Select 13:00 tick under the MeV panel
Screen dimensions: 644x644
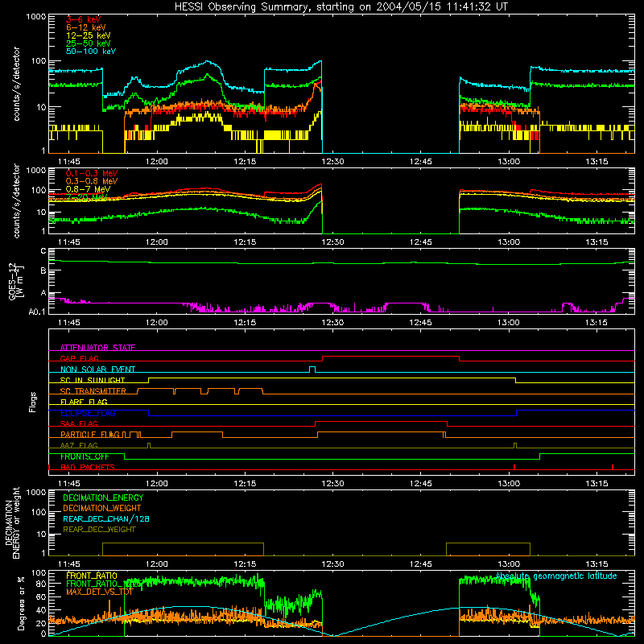pos(509,242)
